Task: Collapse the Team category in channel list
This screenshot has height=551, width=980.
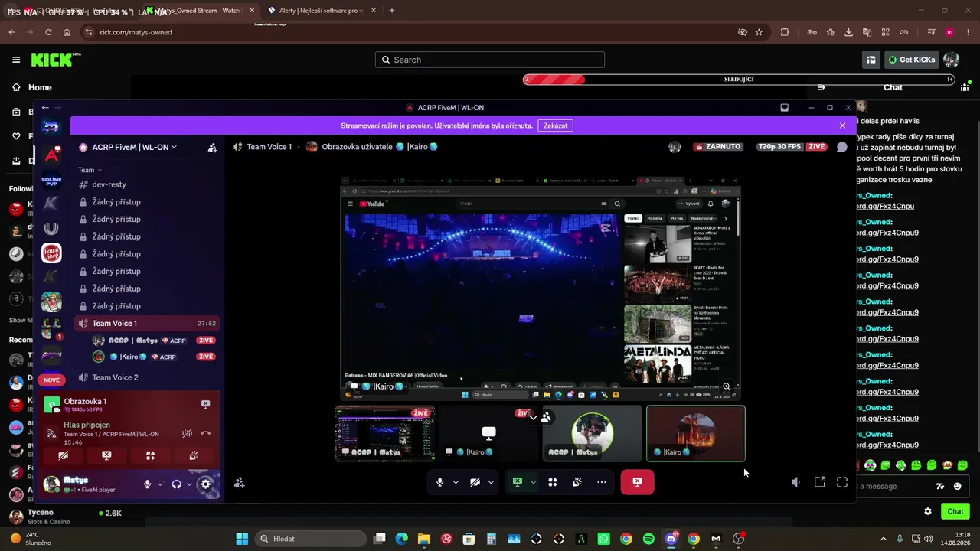Action: click(x=90, y=170)
